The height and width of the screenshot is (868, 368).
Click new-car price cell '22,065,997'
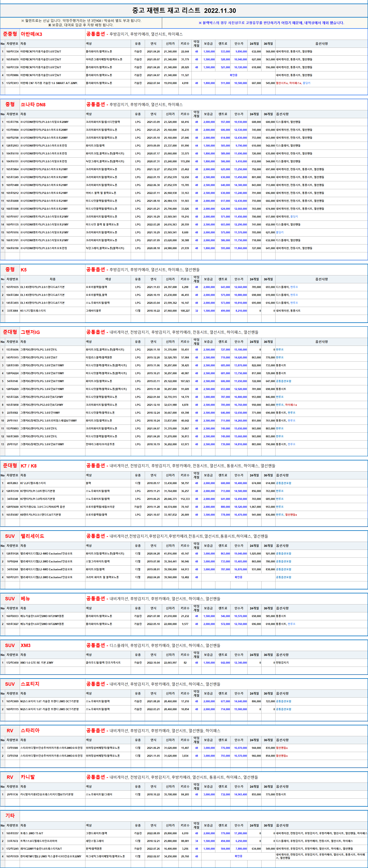point(170,663)
